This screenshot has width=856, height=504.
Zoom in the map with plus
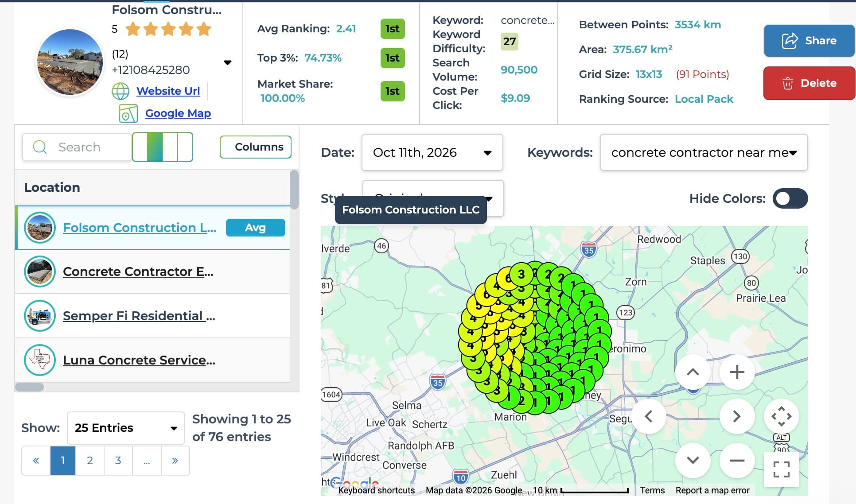pyautogui.click(x=737, y=372)
